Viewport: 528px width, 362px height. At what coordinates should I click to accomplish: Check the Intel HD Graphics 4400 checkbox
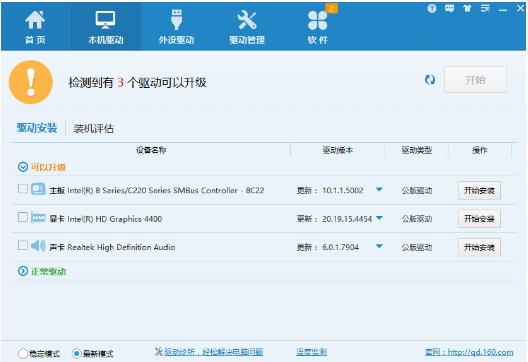tap(23, 217)
